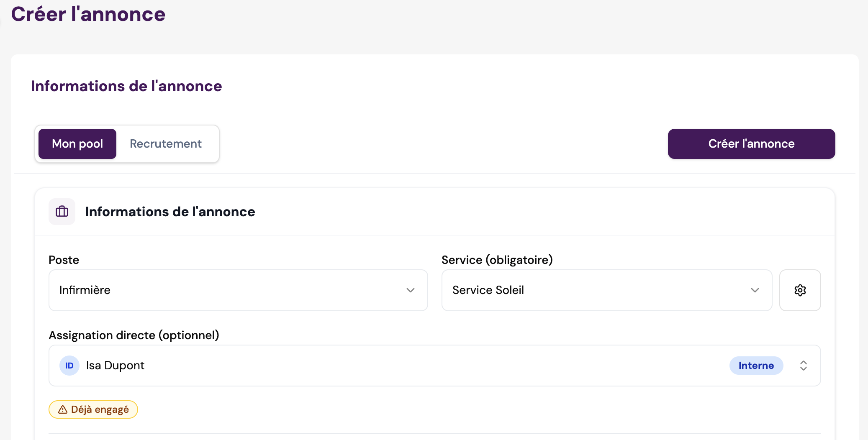Click the Créer l'annonce page heading

88,14
